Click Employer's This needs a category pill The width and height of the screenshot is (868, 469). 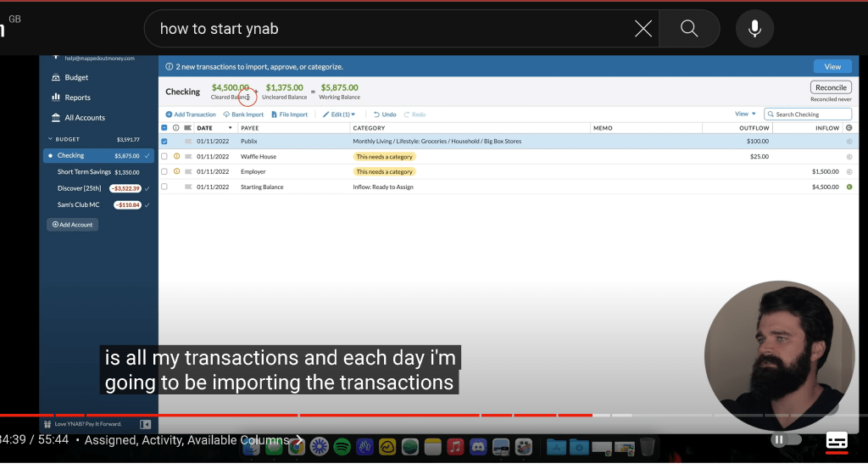tap(384, 171)
